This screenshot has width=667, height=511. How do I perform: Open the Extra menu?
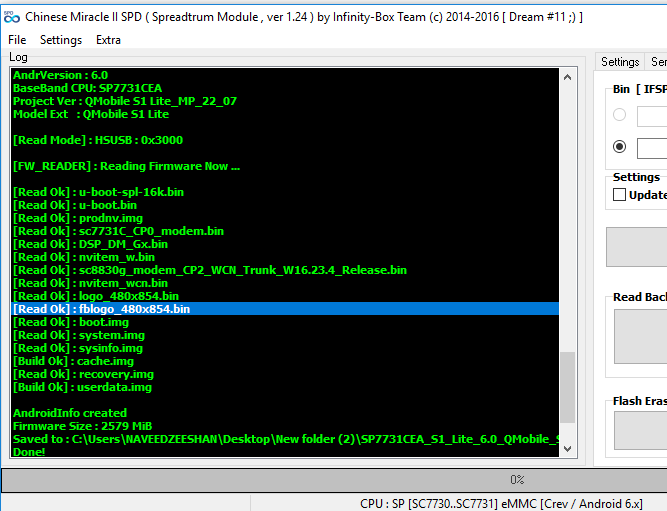pyautogui.click(x=108, y=40)
